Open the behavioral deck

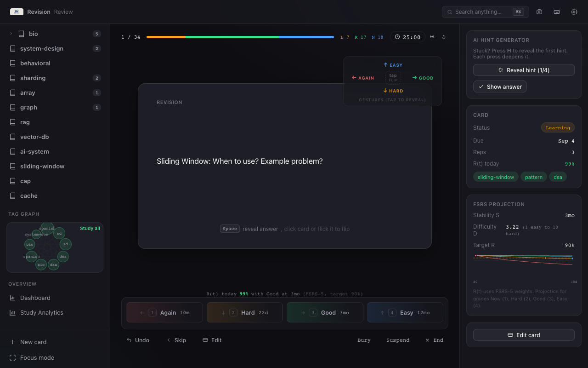point(55,63)
